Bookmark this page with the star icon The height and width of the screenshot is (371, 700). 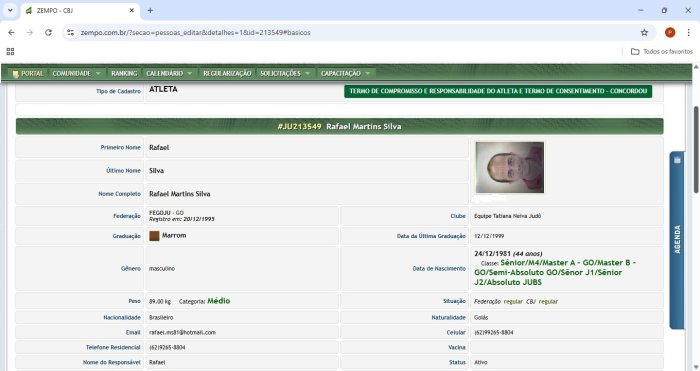(x=644, y=33)
